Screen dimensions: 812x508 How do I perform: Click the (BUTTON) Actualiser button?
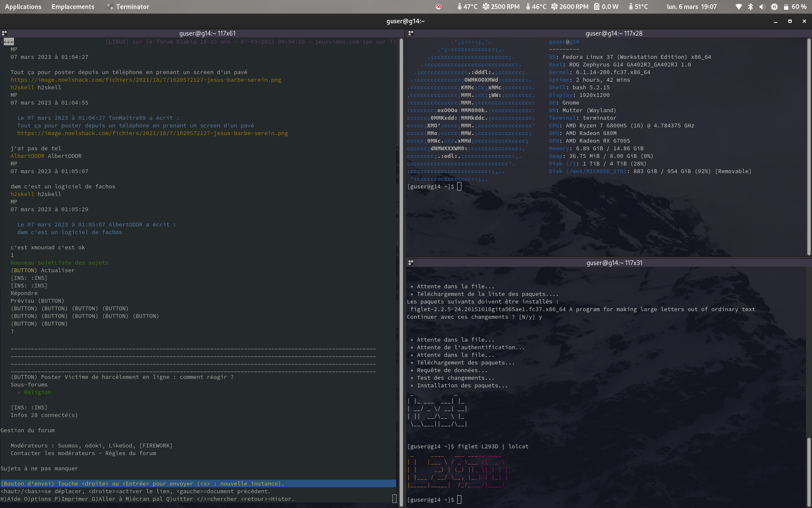tap(43, 270)
